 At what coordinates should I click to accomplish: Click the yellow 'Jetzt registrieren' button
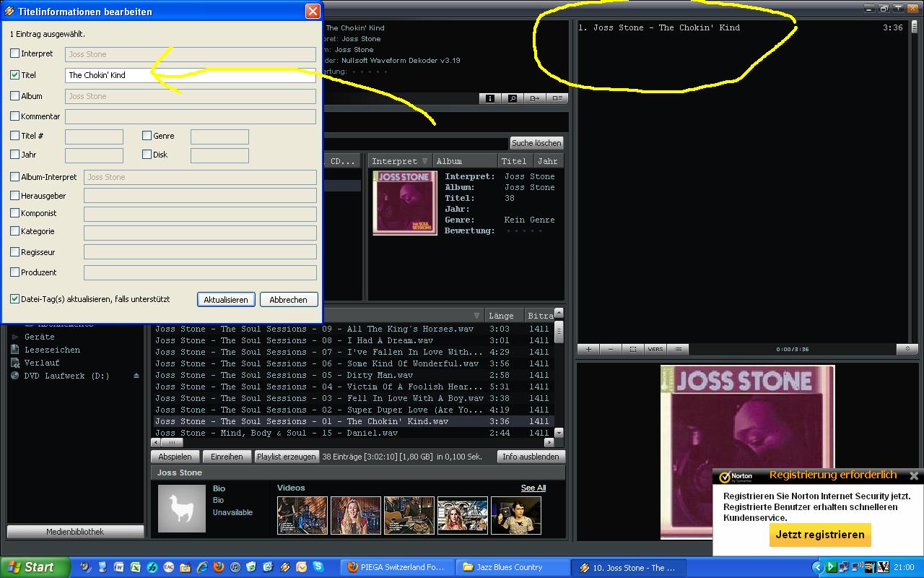pos(820,535)
